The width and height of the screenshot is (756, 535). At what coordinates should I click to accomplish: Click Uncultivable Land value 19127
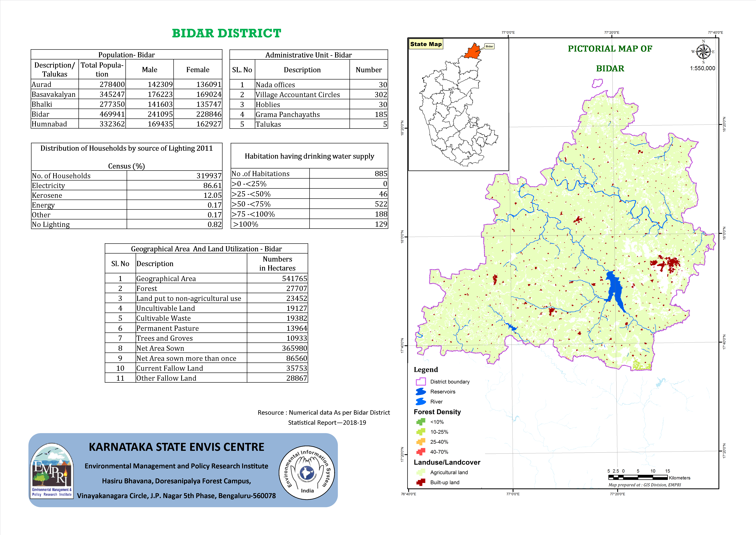point(297,308)
